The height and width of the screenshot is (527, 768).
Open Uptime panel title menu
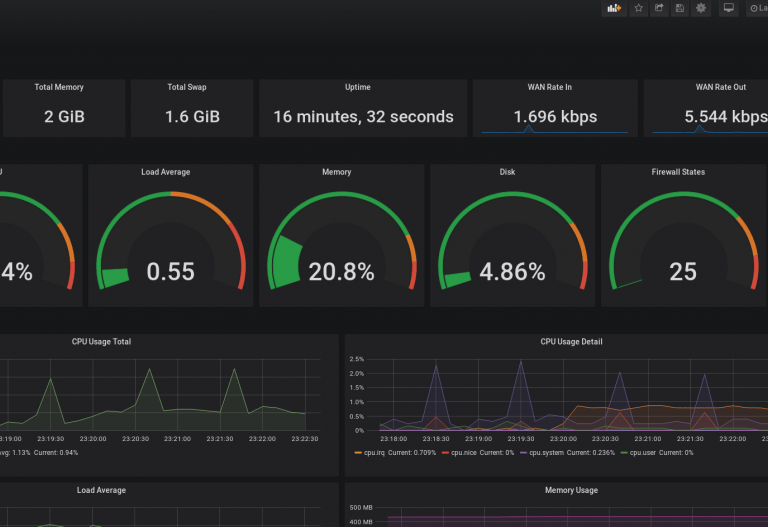click(358, 87)
